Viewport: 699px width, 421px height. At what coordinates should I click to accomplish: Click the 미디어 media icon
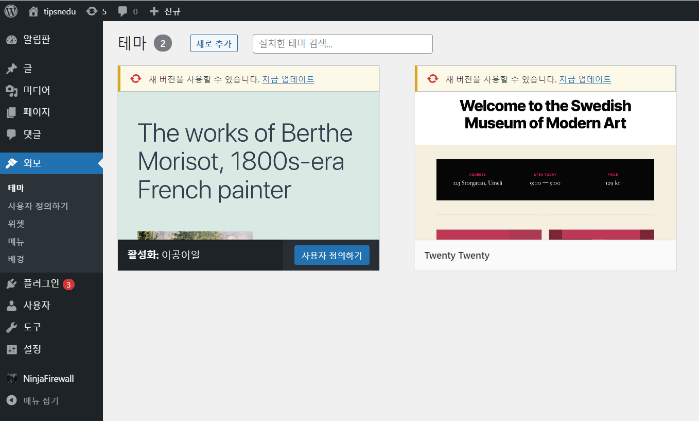(12, 91)
